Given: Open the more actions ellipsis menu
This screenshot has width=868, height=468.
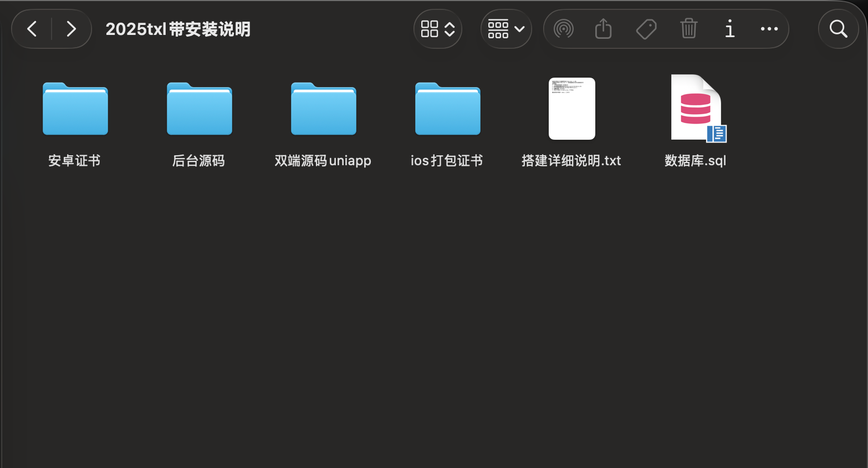Looking at the screenshot, I should pyautogui.click(x=769, y=29).
